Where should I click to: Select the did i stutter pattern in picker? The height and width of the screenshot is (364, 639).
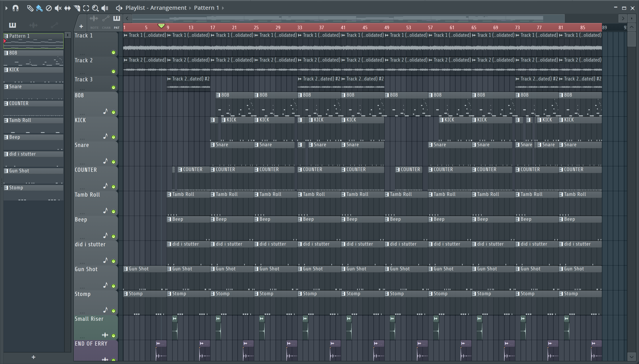click(34, 159)
